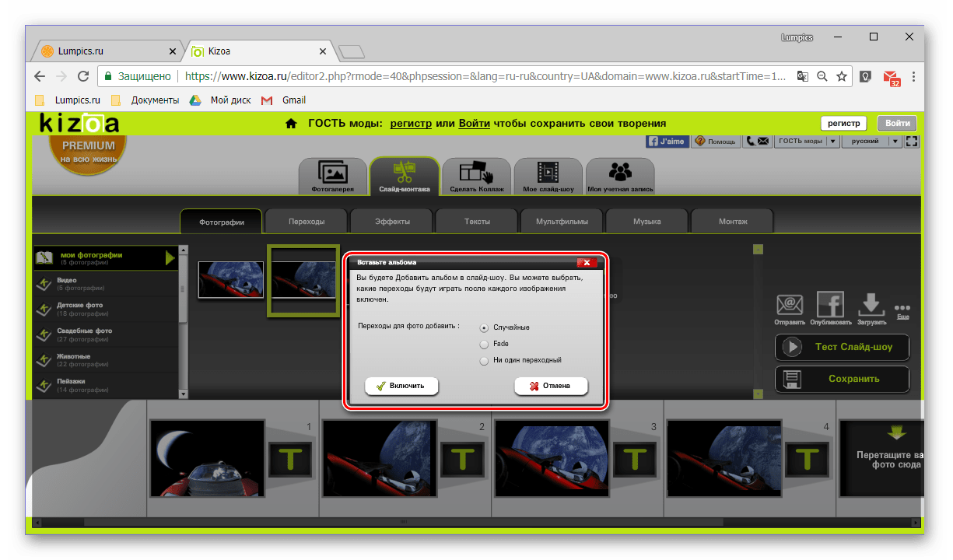The image size is (953, 560).
Task: Click the Chrome back arrow
Action: pyautogui.click(x=40, y=76)
